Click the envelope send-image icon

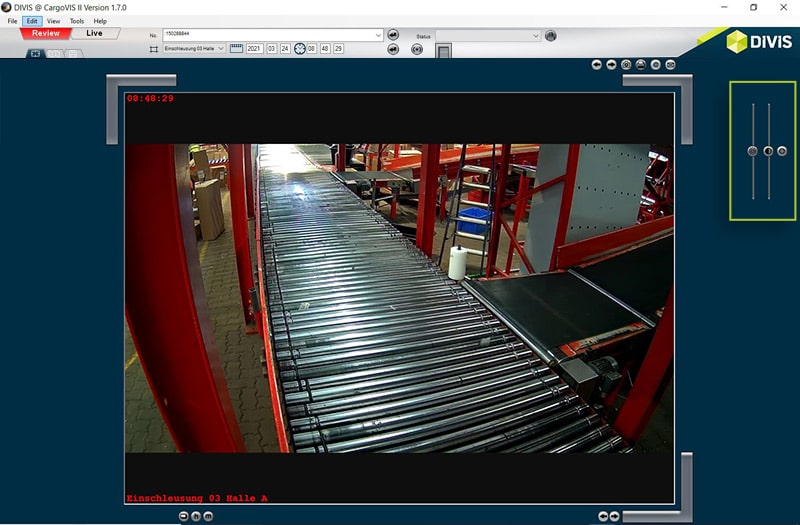[670, 65]
